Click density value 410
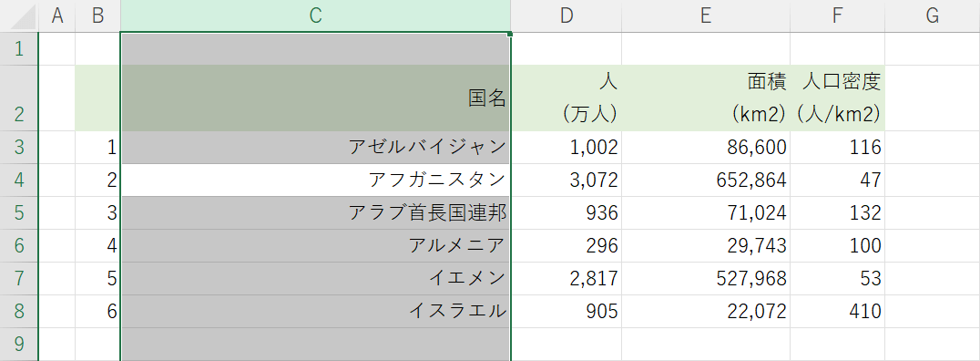Viewport: 980px width, 361px height. click(838, 312)
